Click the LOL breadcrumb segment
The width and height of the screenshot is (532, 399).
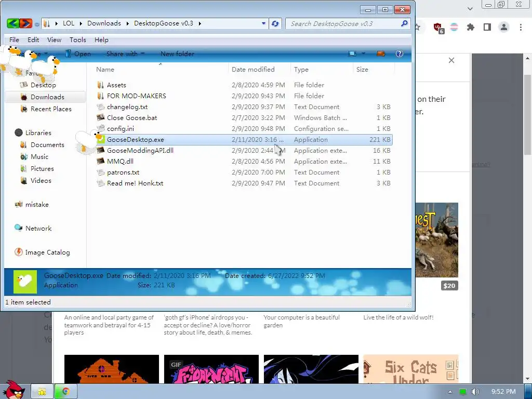click(69, 23)
